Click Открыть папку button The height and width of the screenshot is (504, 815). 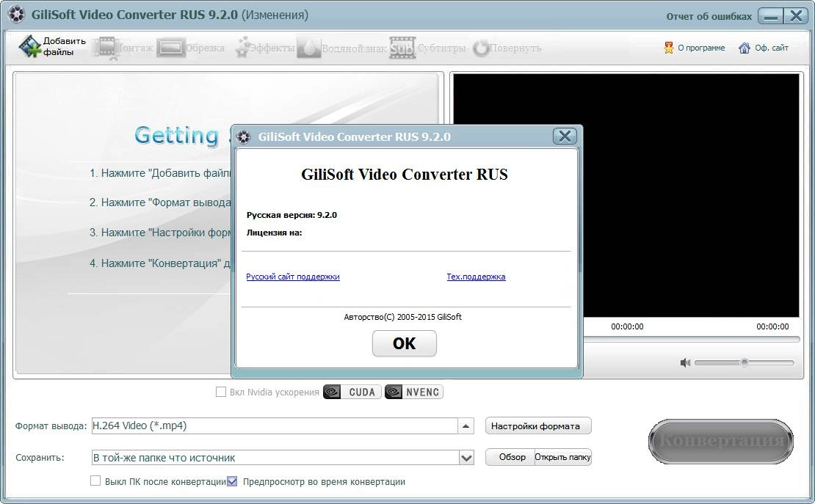(563, 457)
